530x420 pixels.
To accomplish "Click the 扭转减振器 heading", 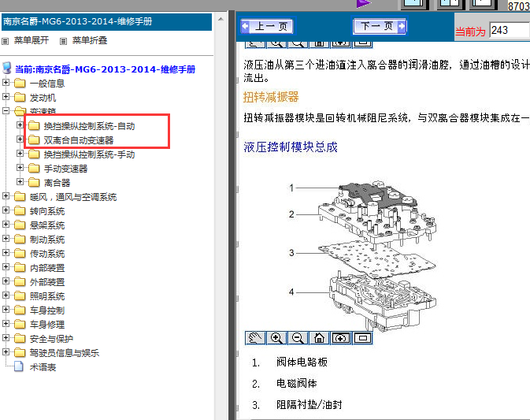I will (x=271, y=97).
